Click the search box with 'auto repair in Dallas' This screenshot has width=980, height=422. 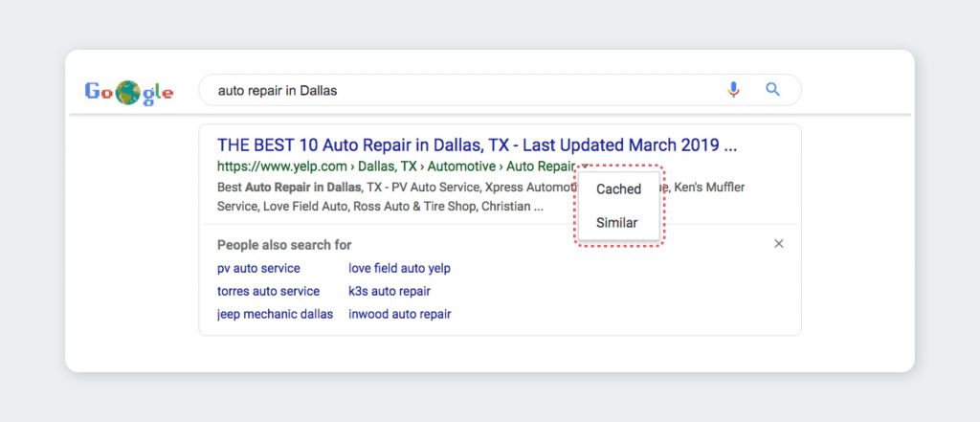click(500, 90)
